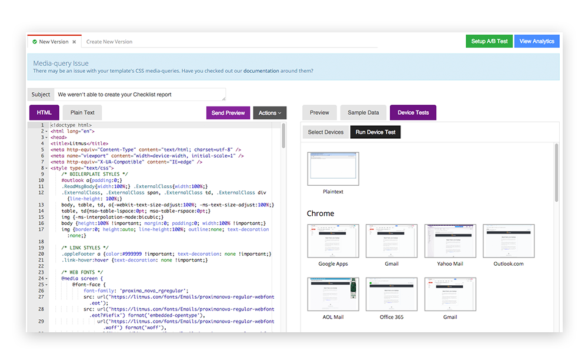This screenshot has height=364, width=588.
Task: Select the New Version tab
Action: point(54,42)
